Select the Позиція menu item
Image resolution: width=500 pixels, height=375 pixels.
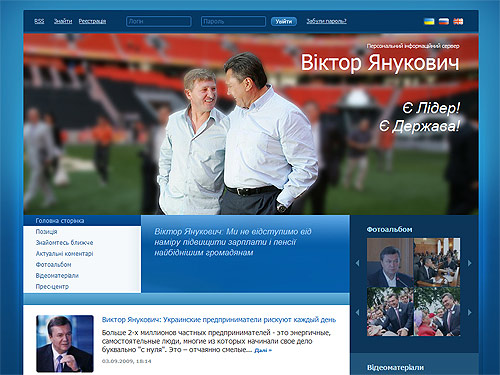(x=46, y=231)
